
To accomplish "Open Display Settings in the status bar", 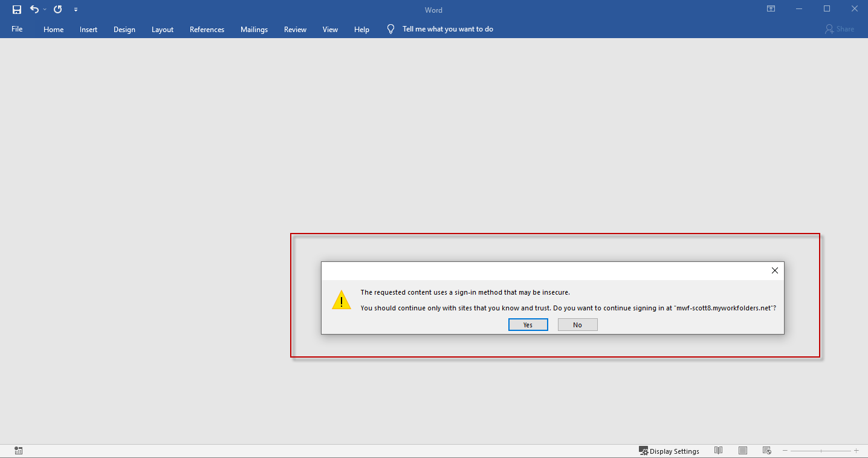I will pyautogui.click(x=669, y=451).
